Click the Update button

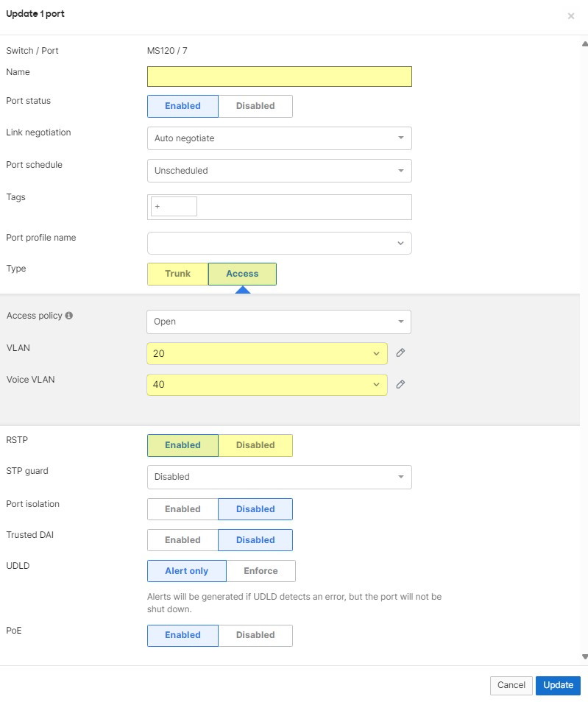(558, 685)
